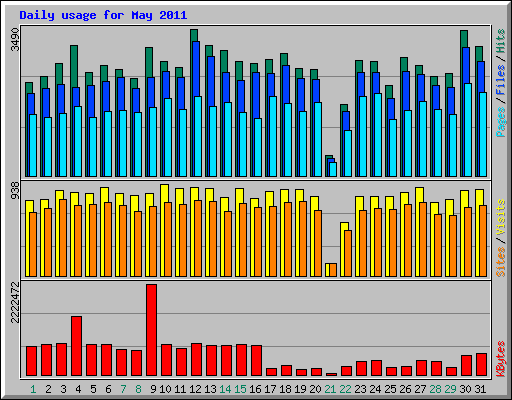Click the orange Sites bar for day 21
The width and height of the screenshot is (512, 400).
[x=333, y=270]
